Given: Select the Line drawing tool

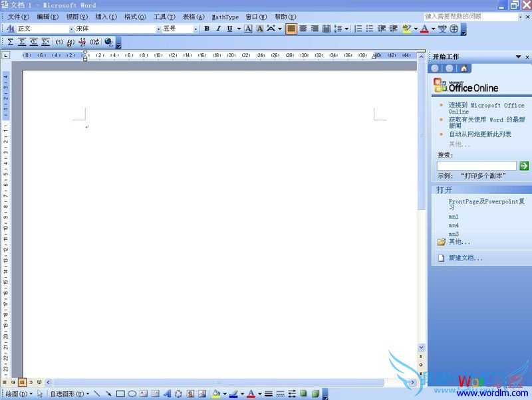Looking at the screenshot, I should point(96,393).
